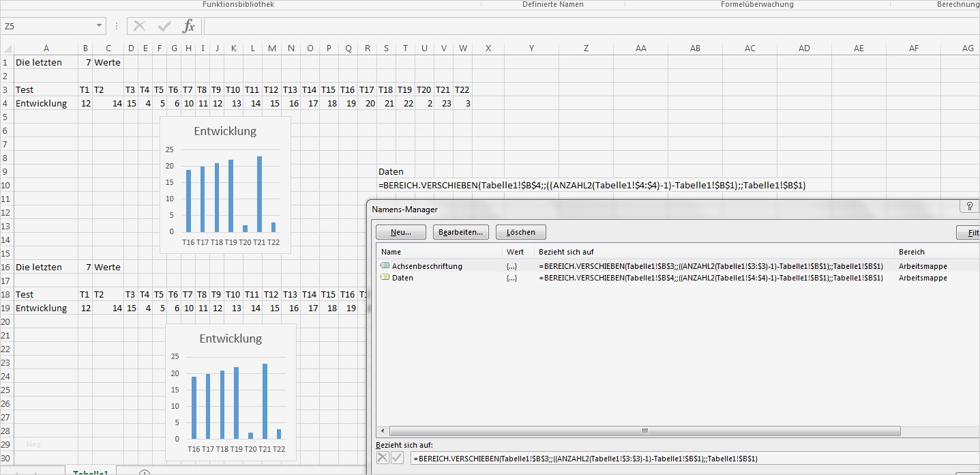This screenshot has width=980, height=475.
Task: Click the value 14 under T2 in row 19
Action: [x=108, y=308]
